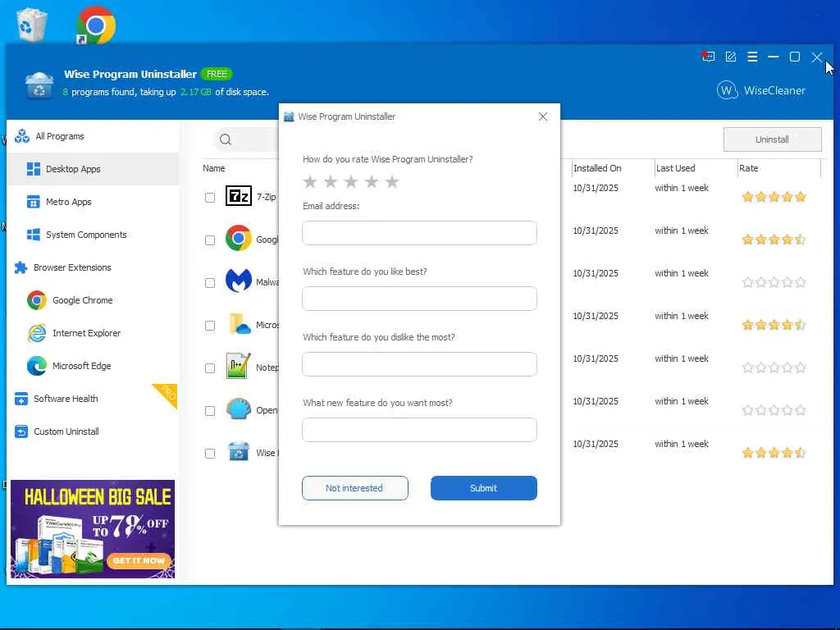Focus the Email address field
This screenshot has width=840, height=630.
[419, 233]
